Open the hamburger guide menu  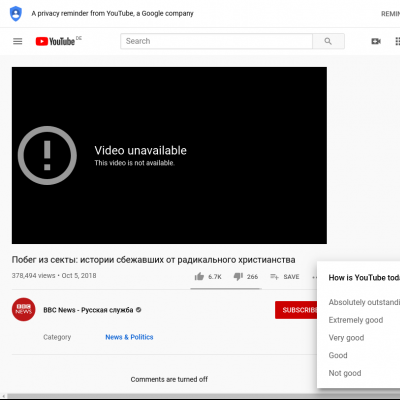18,41
